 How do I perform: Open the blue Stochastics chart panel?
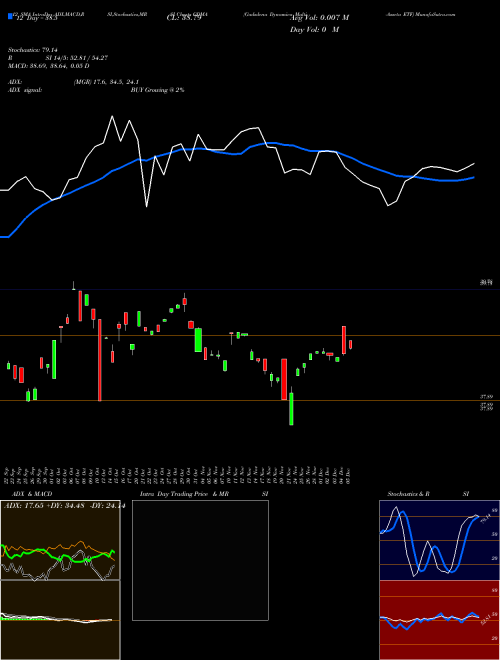coord(439,540)
